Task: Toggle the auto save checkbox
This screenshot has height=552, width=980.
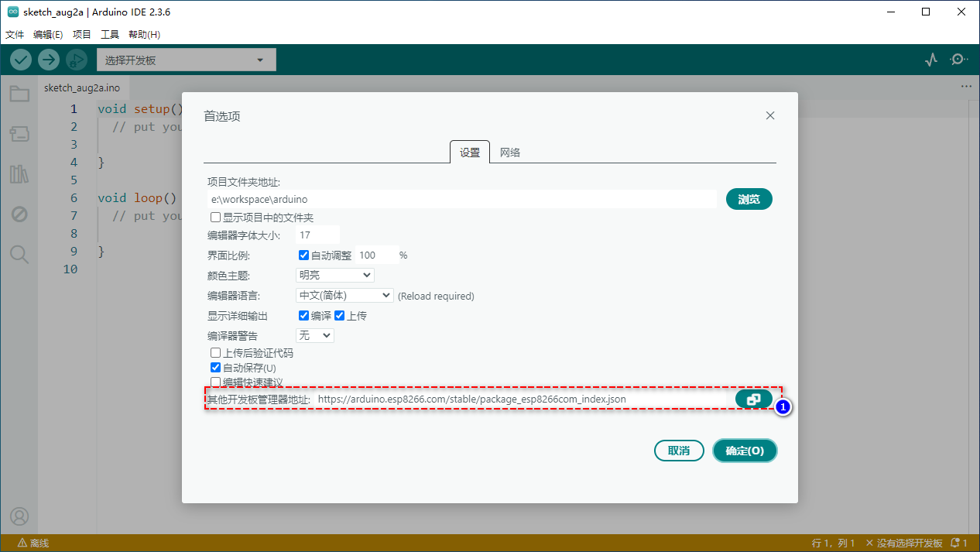Action: pyautogui.click(x=216, y=368)
